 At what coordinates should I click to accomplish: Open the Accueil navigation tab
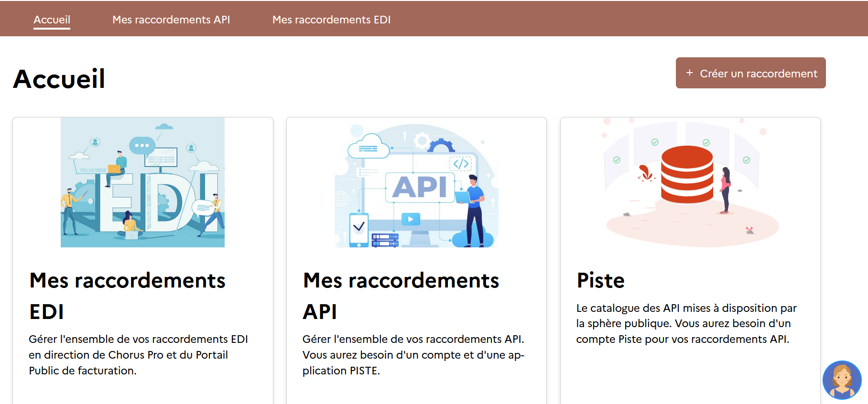click(x=52, y=20)
